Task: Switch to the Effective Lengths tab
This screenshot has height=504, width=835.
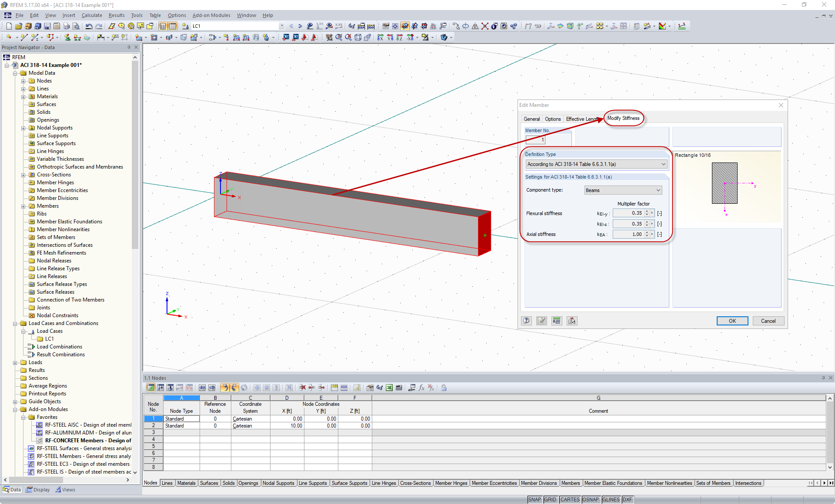Action: pos(582,119)
